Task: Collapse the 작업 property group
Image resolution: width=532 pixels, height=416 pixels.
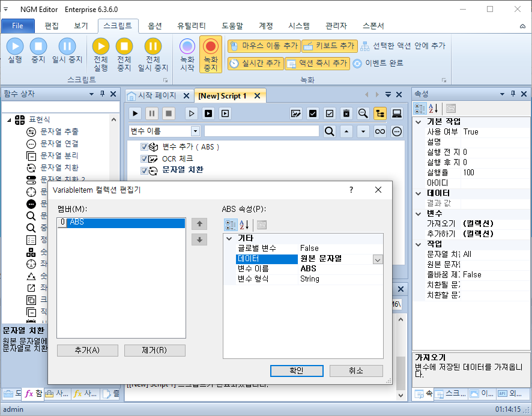Action: point(419,244)
